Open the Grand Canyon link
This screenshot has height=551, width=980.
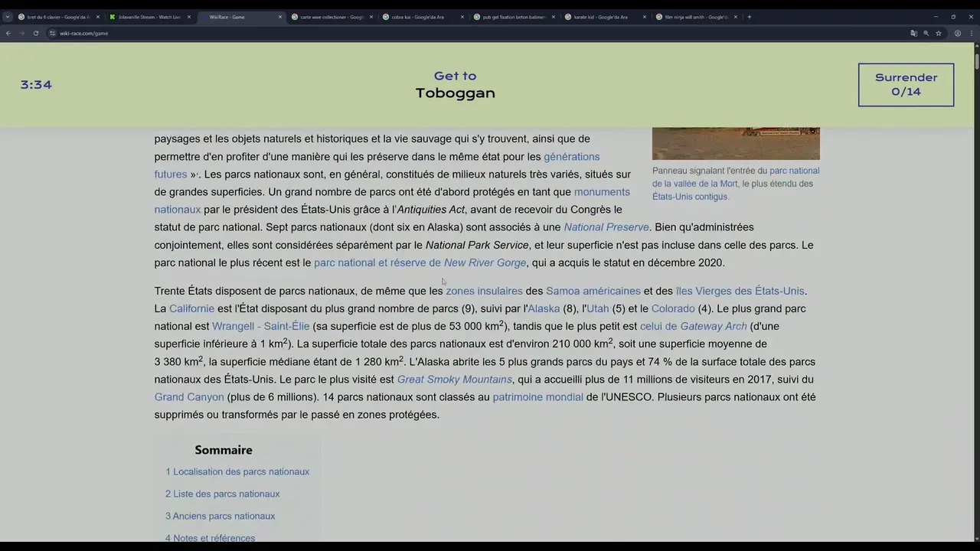point(189,397)
